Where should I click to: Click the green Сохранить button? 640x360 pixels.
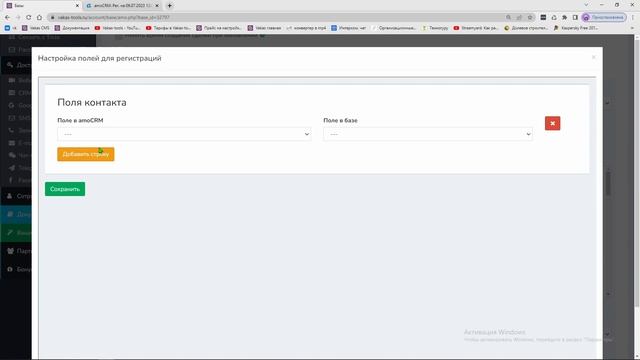(x=65, y=189)
